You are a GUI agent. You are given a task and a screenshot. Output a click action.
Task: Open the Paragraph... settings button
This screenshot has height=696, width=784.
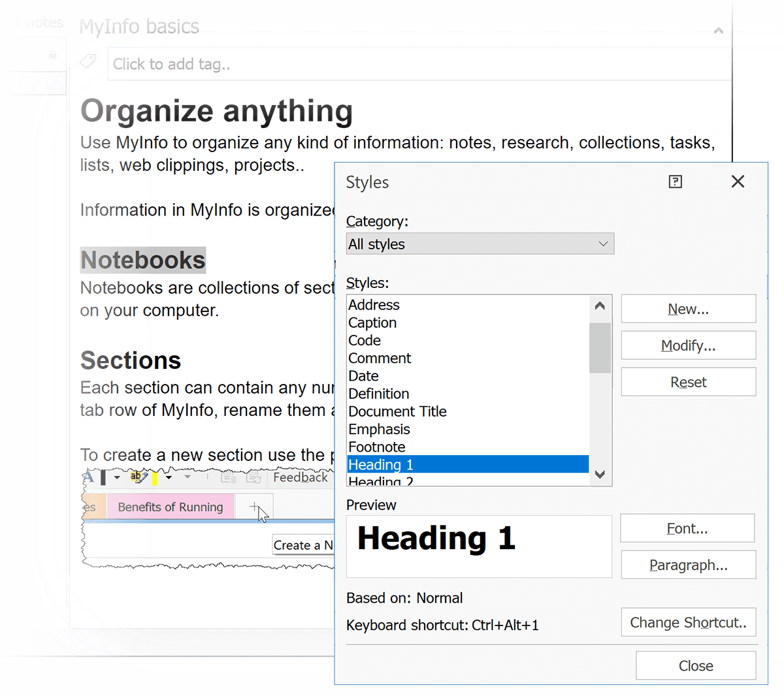(x=688, y=565)
